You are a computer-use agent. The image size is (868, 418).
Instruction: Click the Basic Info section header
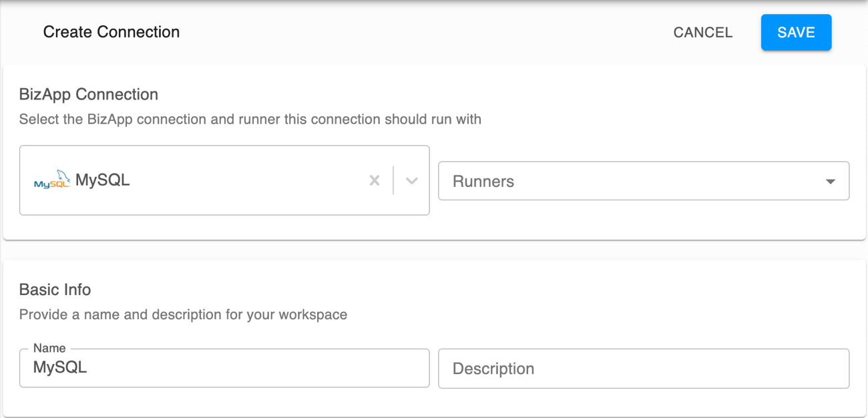tap(55, 289)
